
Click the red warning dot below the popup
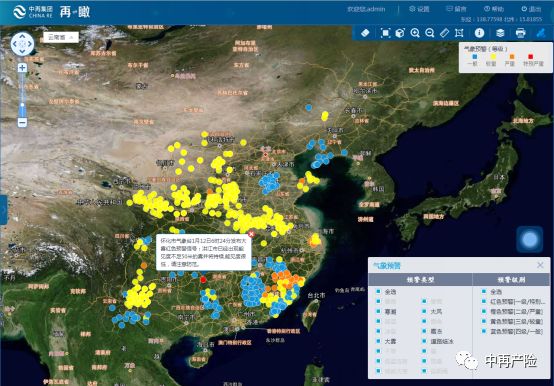point(203,280)
